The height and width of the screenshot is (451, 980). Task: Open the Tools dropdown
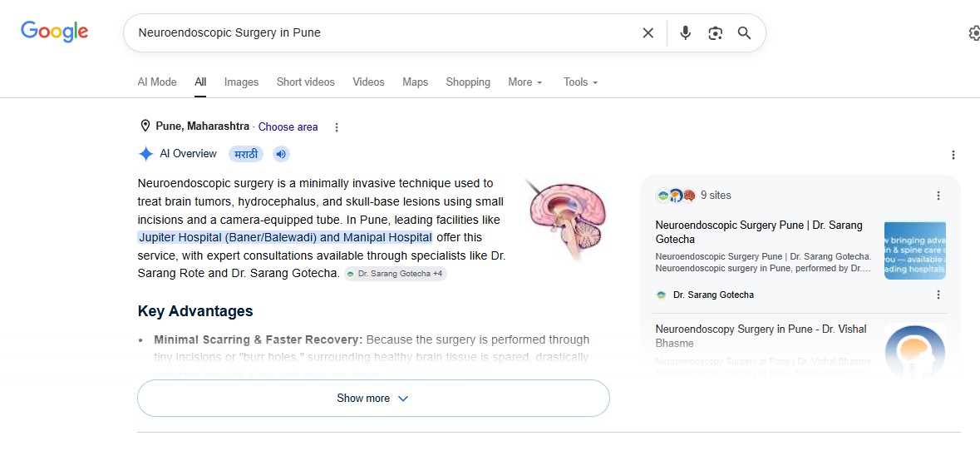tap(581, 82)
